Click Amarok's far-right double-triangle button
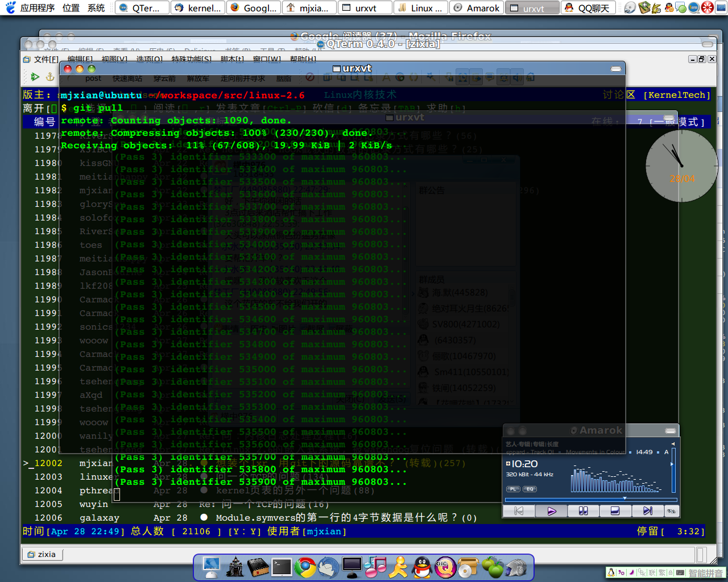Image resolution: width=728 pixels, height=582 pixels. click(671, 511)
